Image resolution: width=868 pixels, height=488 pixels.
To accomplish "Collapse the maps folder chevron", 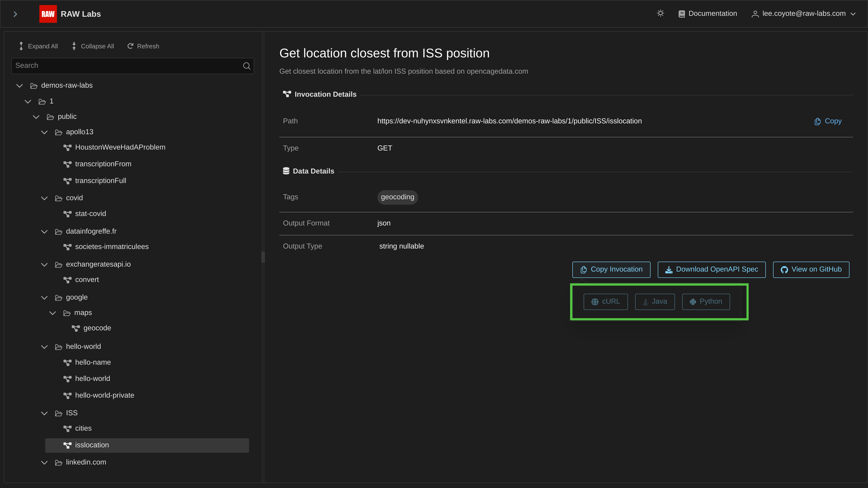I will [x=53, y=313].
